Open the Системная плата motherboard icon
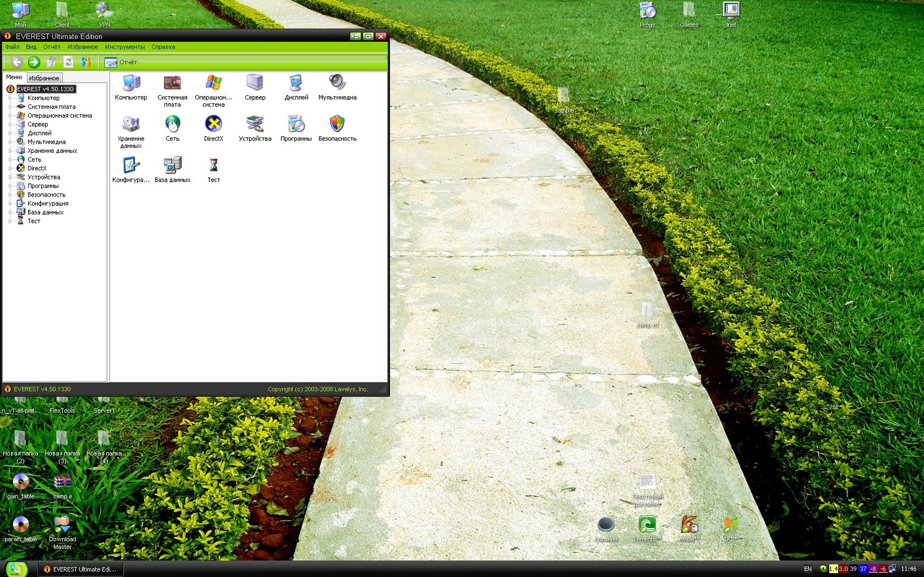 tap(172, 84)
